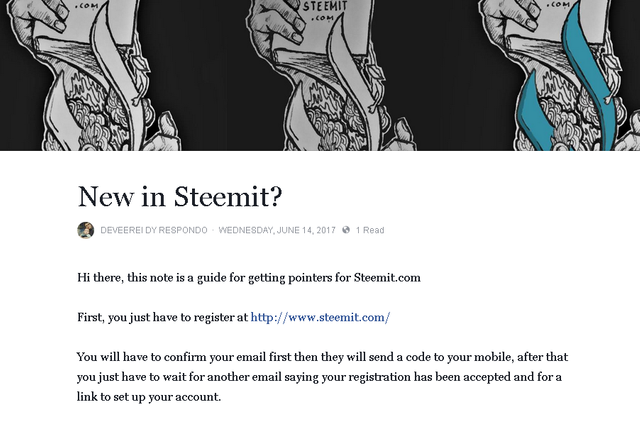Click the Wednesday, June 14, 2017 date

pos(276,230)
